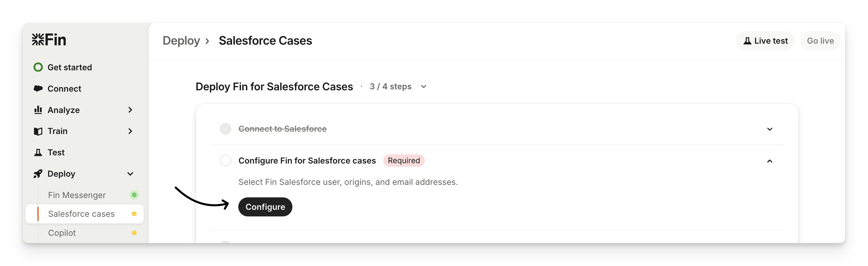Click the green Get started circle icon
The height and width of the screenshot is (266, 868).
click(x=38, y=67)
